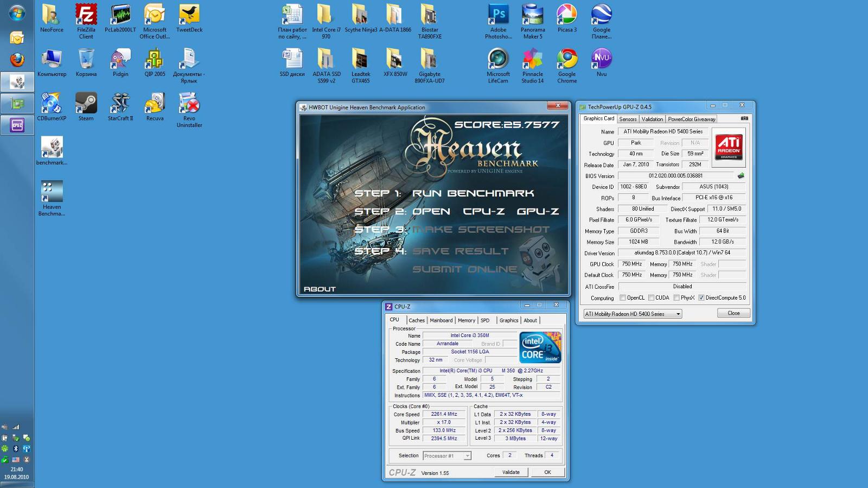Toggle the OpenCL checkbox in GPU-Z
The width and height of the screenshot is (868, 488).
click(622, 297)
